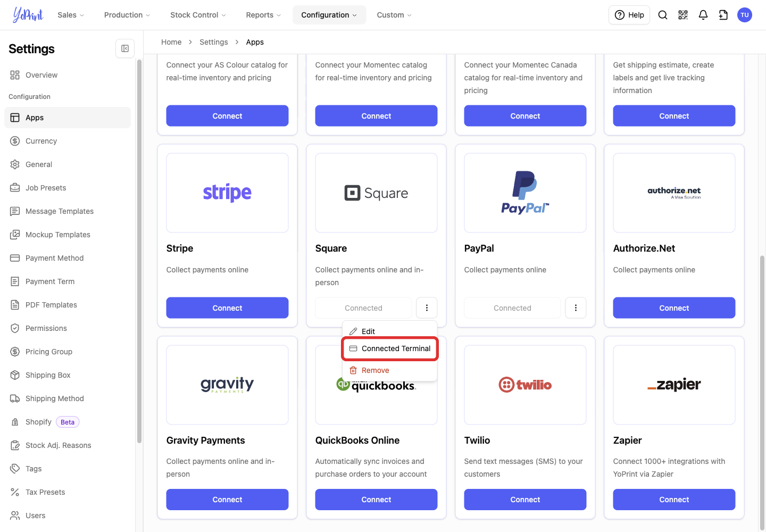The width and height of the screenshot is (766, 532).
Task: Open Tax Presets settings
Action: point(68,492)
